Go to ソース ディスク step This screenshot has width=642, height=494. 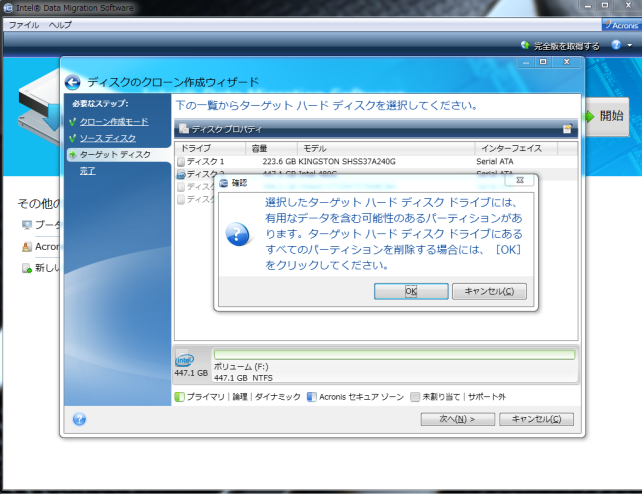108,138
